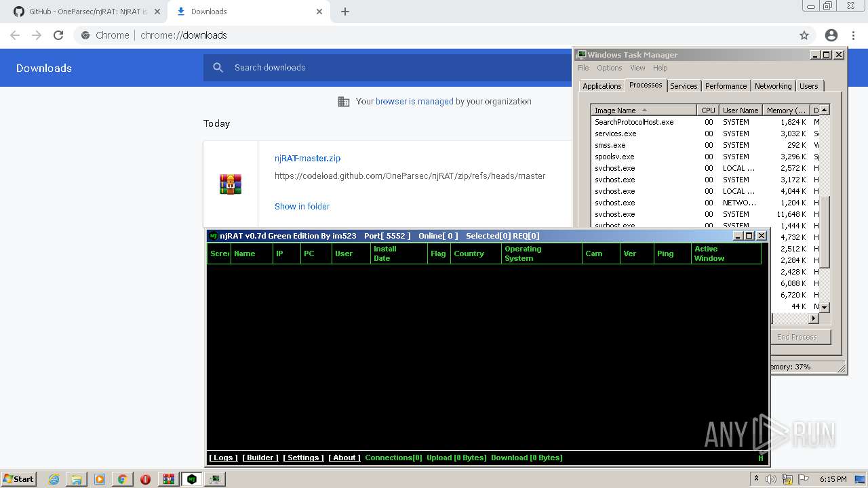Open the Chrome profile avatar menu
Screen dimensions: 868x488
831,35
